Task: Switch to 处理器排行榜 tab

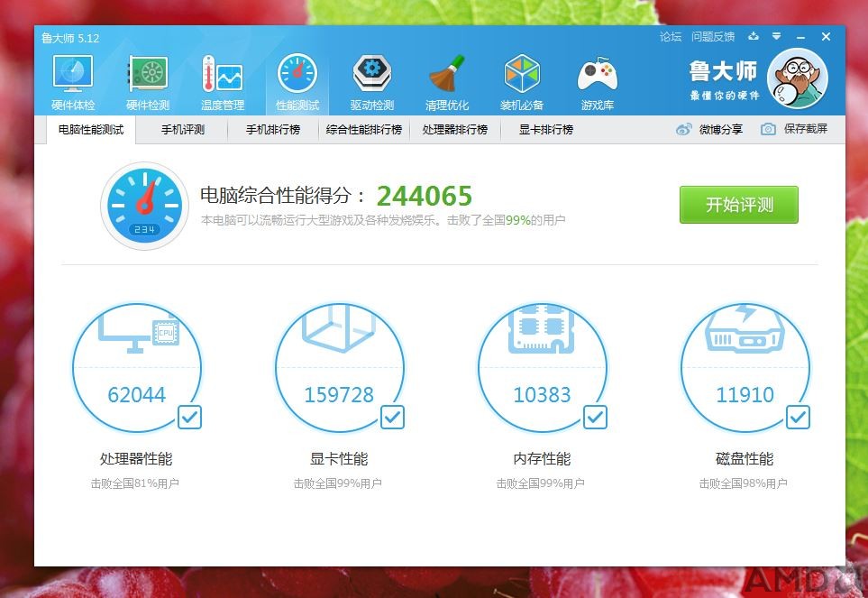Action: [455, 130]
